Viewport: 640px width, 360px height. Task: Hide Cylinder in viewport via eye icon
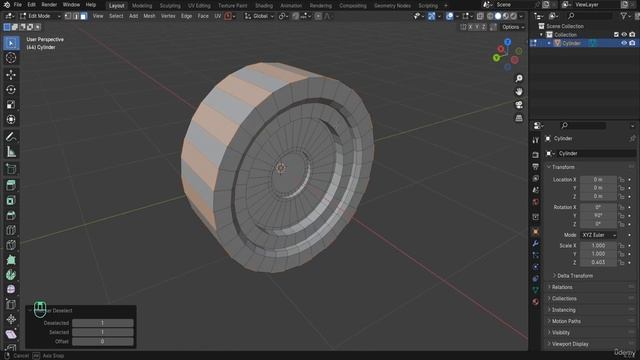point(624,43)
